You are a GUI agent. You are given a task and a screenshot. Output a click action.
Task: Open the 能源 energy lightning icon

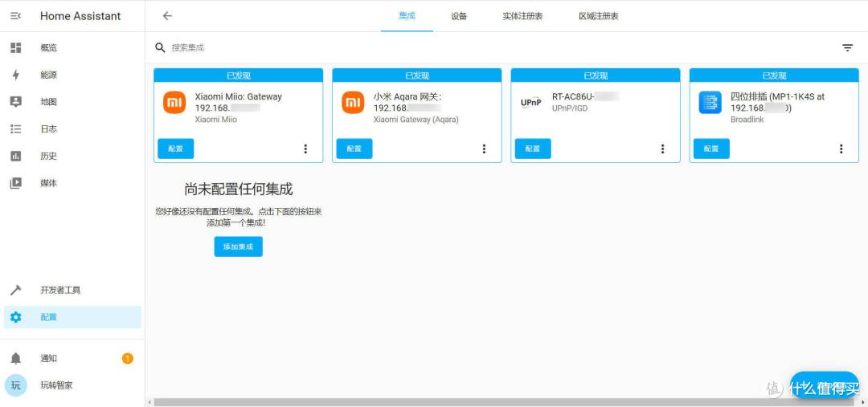tap(16, 75)
